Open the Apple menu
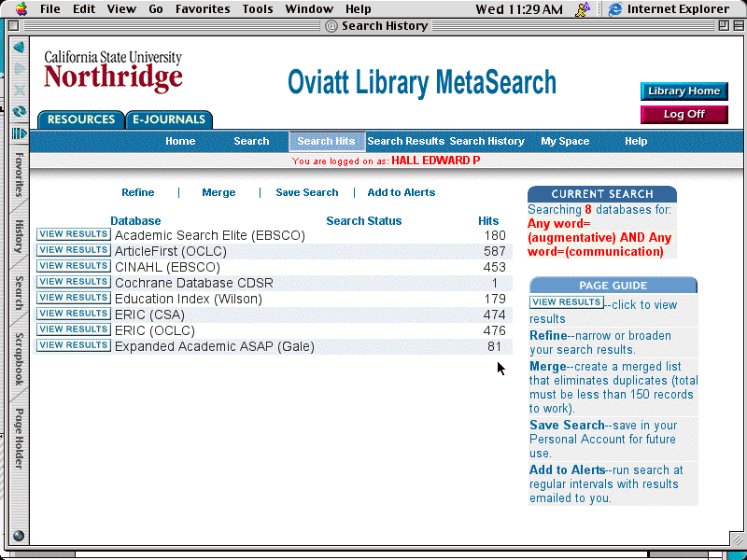 (x=21, y=8)
